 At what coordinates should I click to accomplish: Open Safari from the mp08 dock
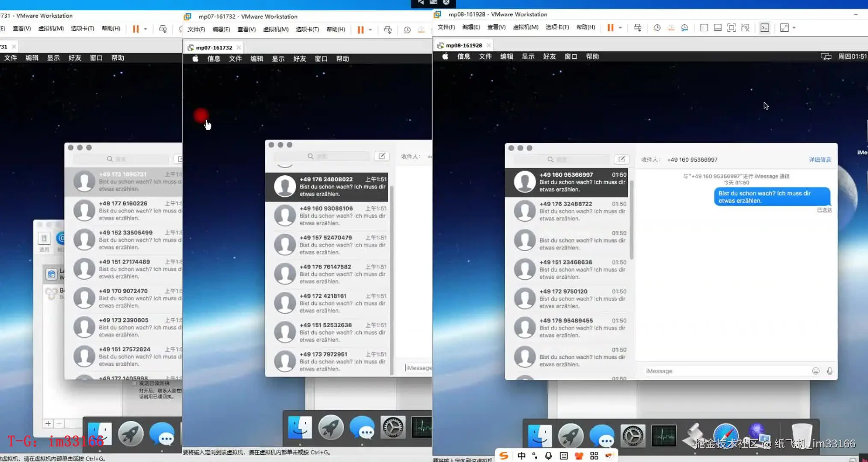725,435
